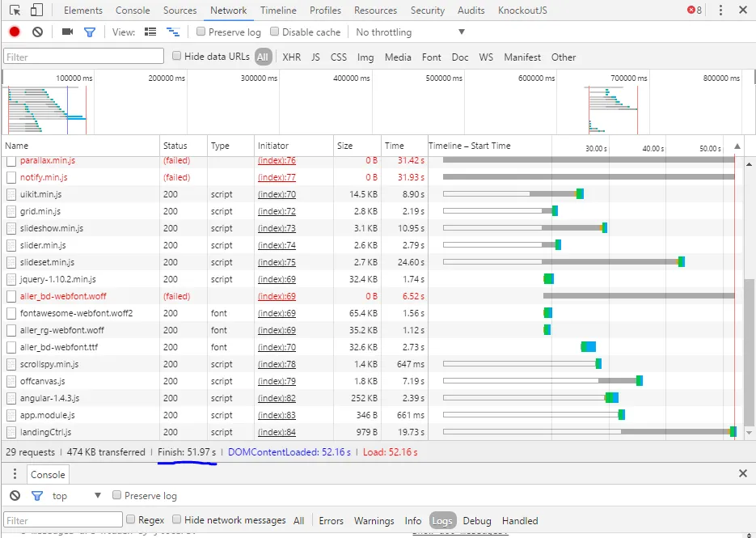Image resolution: width=756 pixels, height=538 pixels.
Task: Check the Disable cache option
Action: coord(275,32)
